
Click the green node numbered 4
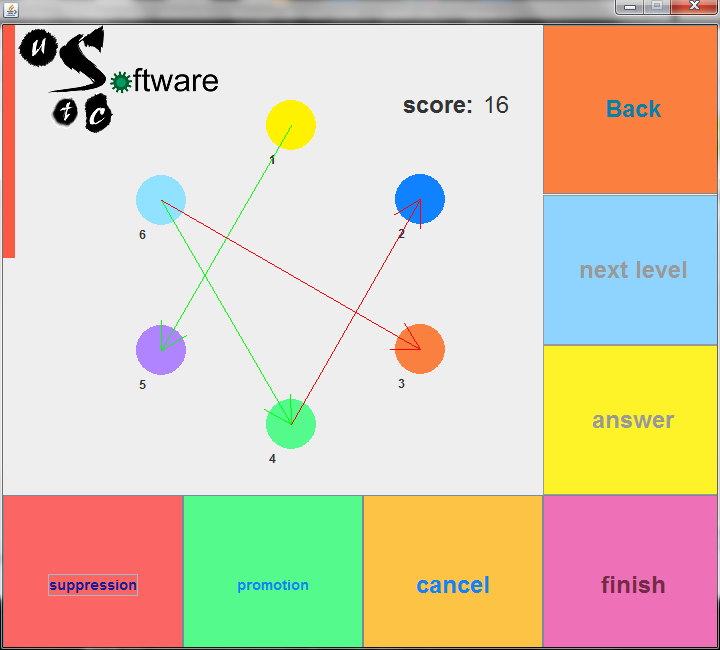[291, 424]
